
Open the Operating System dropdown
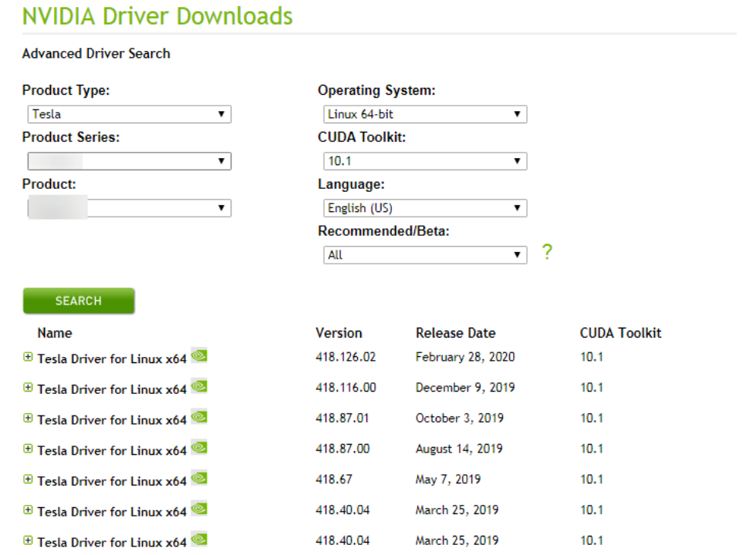point(425,114)
